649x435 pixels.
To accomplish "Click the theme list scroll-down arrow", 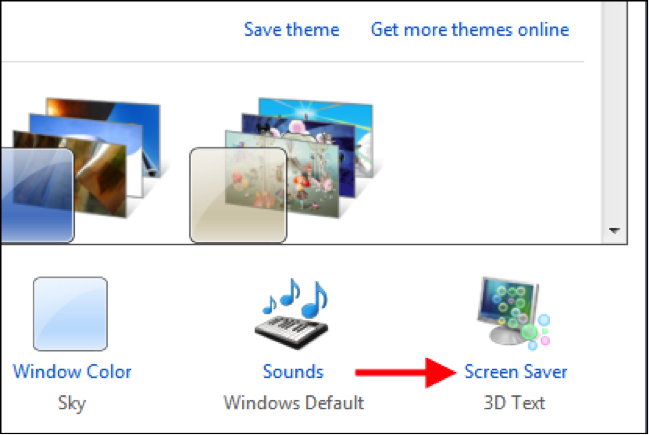I will [614, 231].
